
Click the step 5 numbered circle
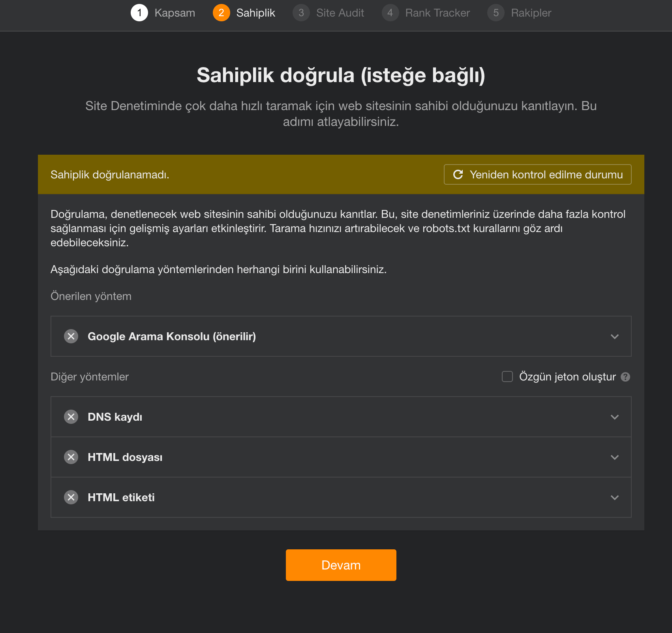point(496,13)
